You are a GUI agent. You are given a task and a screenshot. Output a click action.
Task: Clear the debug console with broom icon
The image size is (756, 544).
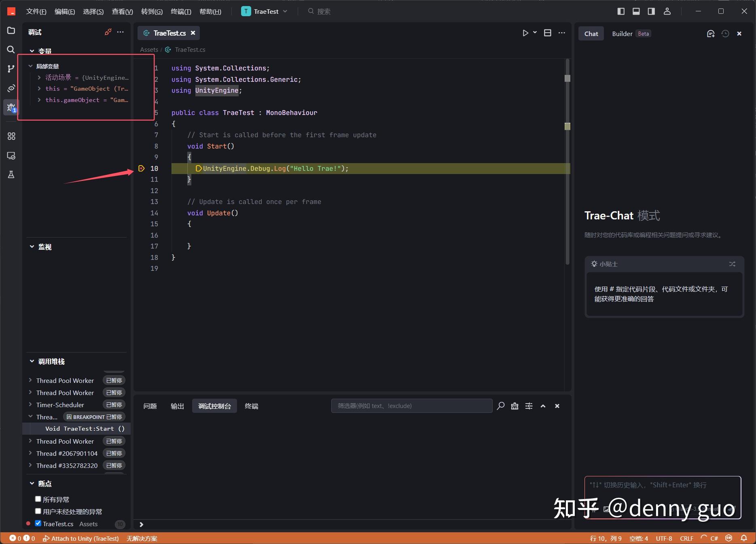515,406
